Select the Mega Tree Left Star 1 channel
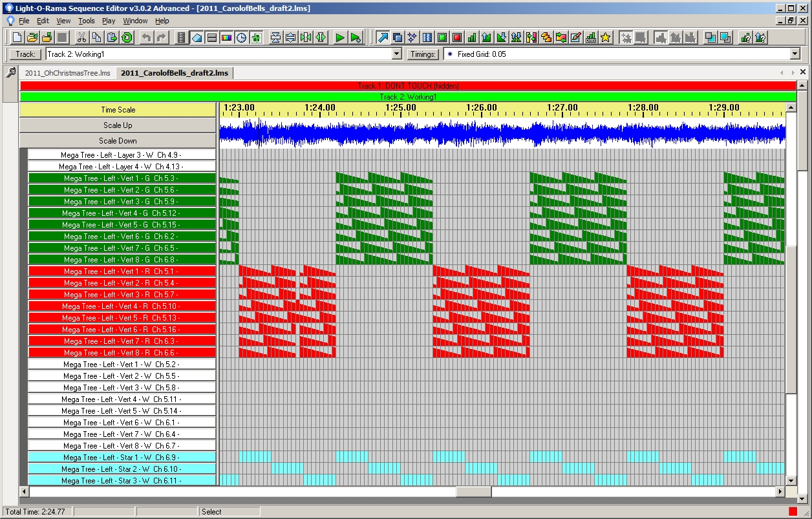The height and width of the screenshot is (519, 812). coord(122,458)
